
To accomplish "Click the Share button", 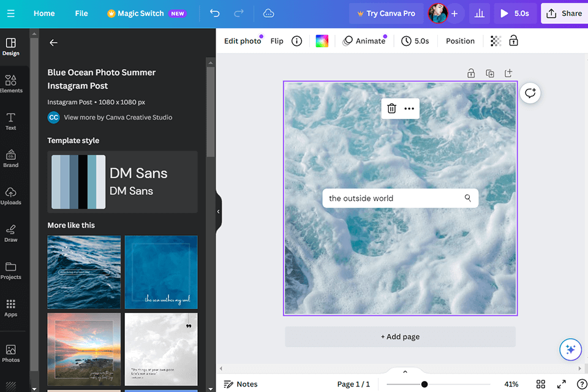I will click(x=564, y=13).
